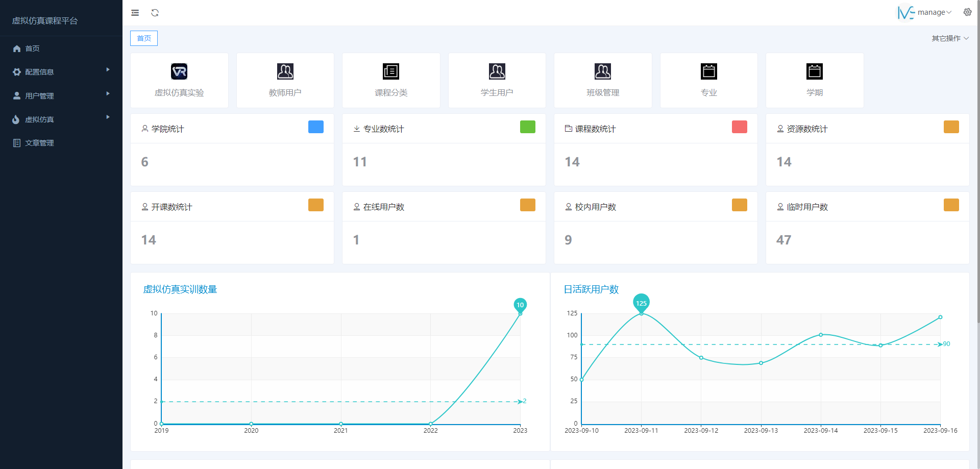
Task: Open the settings gear icon
Action: click(x=967, y=12)
